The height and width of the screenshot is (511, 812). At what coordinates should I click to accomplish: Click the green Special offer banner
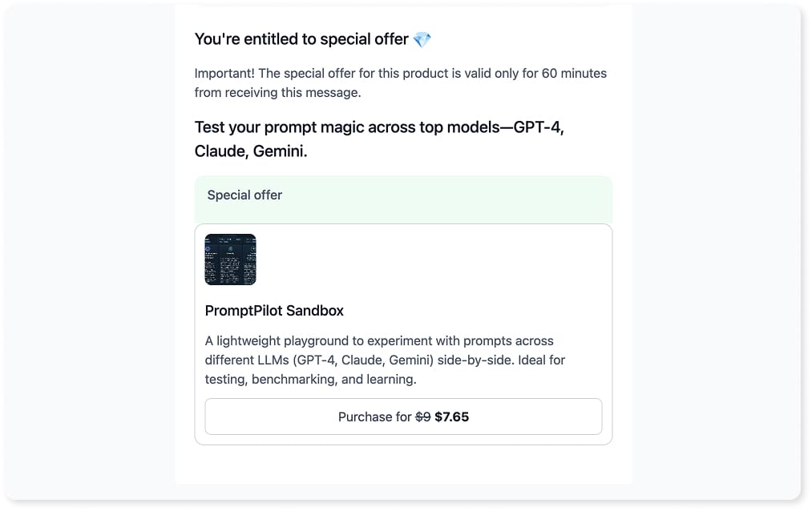[x=403, y=199]
